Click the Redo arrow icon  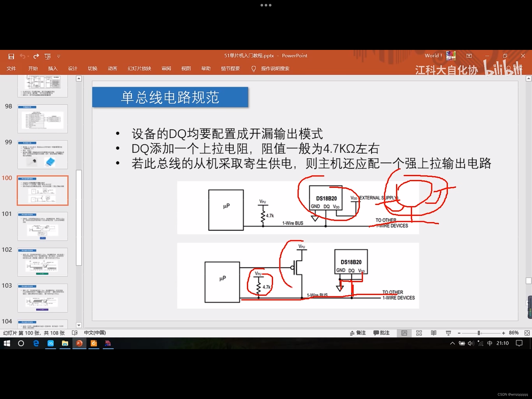(x=36, y=56)
